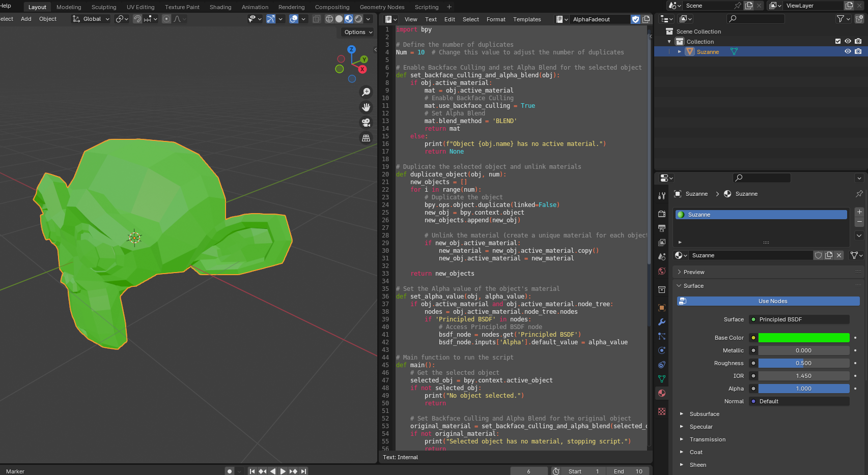The image size is (868, 475).
Task: Toggle fake user for Suzanne material
Action: click(x=819, y=255)
